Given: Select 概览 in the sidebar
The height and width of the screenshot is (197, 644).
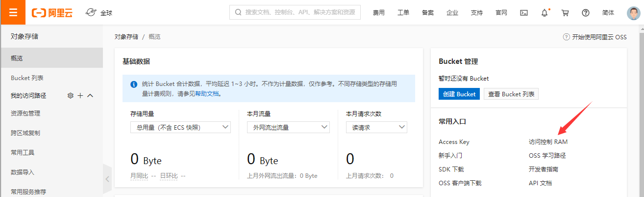Looking at the screenshot, I should pyautogui.click(x=51, y=58).
